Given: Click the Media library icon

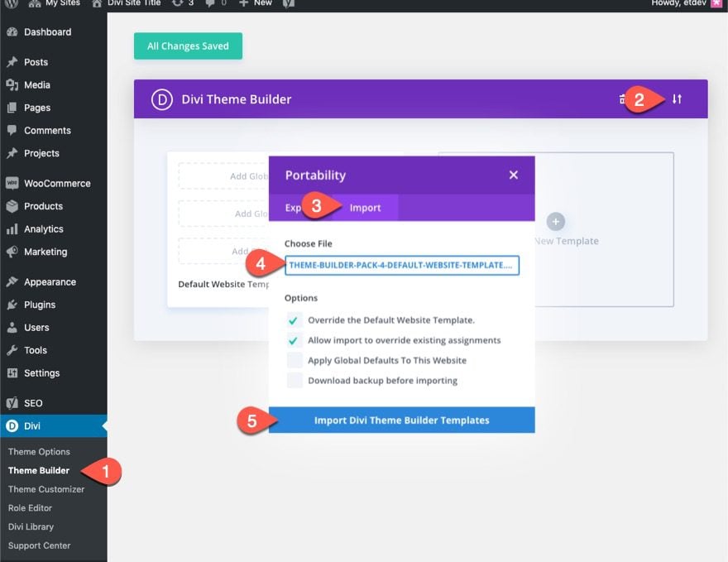Looking at the screenshot, I should click(12, 85).
